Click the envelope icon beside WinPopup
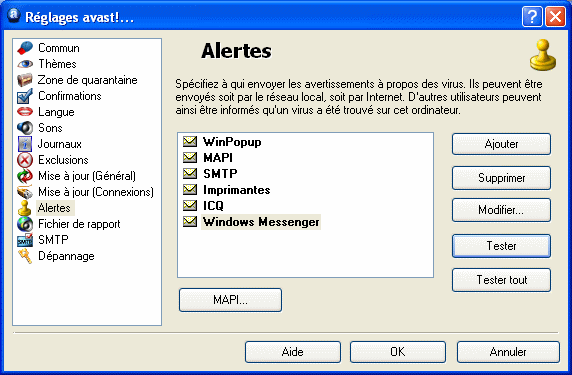Viewport: 572px width, 375px height. (190, 142)
